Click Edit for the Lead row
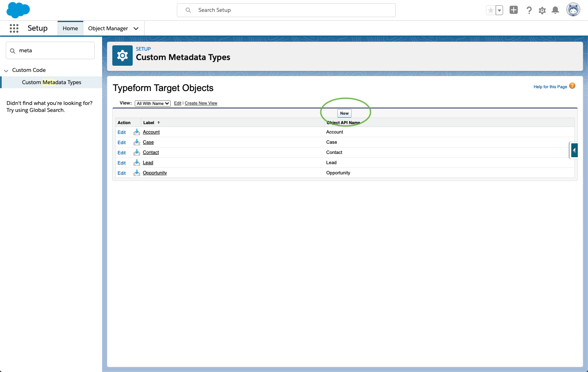This screenshot has height=372, width=588. (x=122, y=163)
